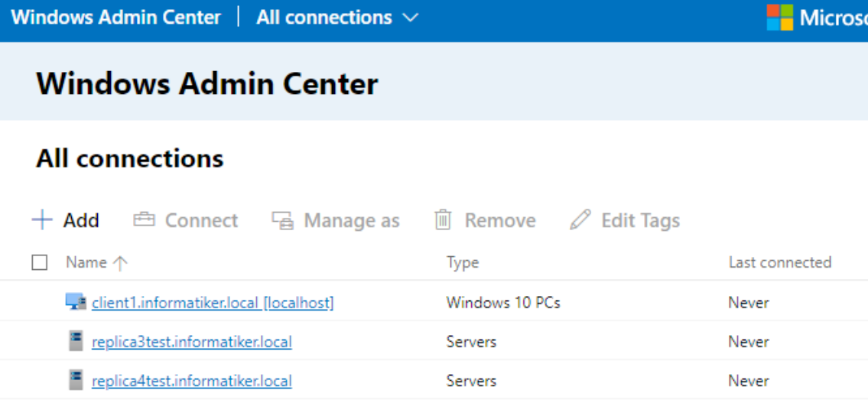Screen dimensions: 868x416
Task: Select Never cell in replica4test row
Action: coord(749,381)
